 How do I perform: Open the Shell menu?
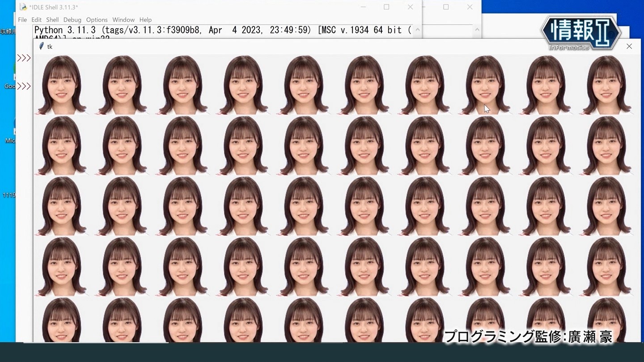[52, 20]
